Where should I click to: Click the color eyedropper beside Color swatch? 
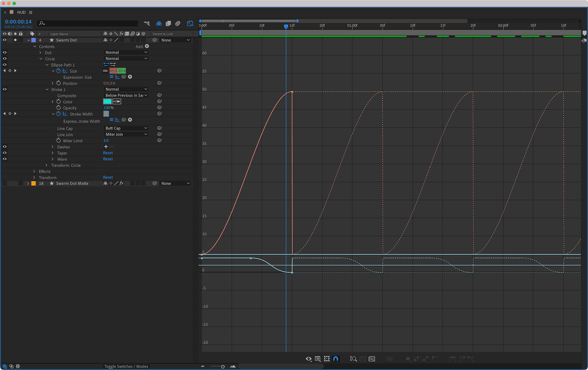117,102
